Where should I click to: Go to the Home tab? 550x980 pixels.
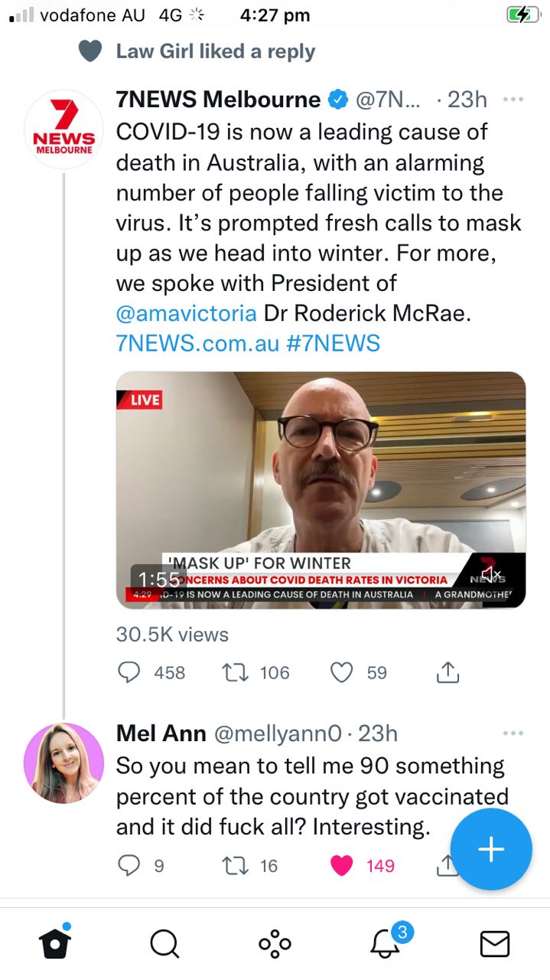[54, 945]
